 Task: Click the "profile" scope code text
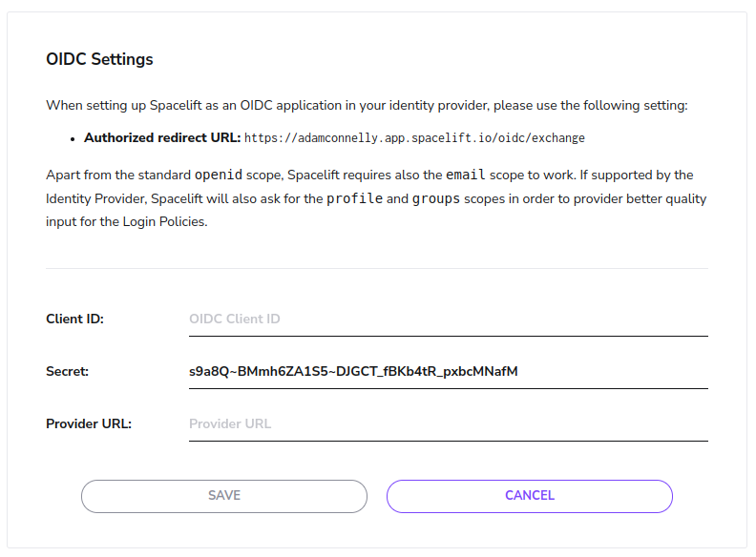point(354,199)
